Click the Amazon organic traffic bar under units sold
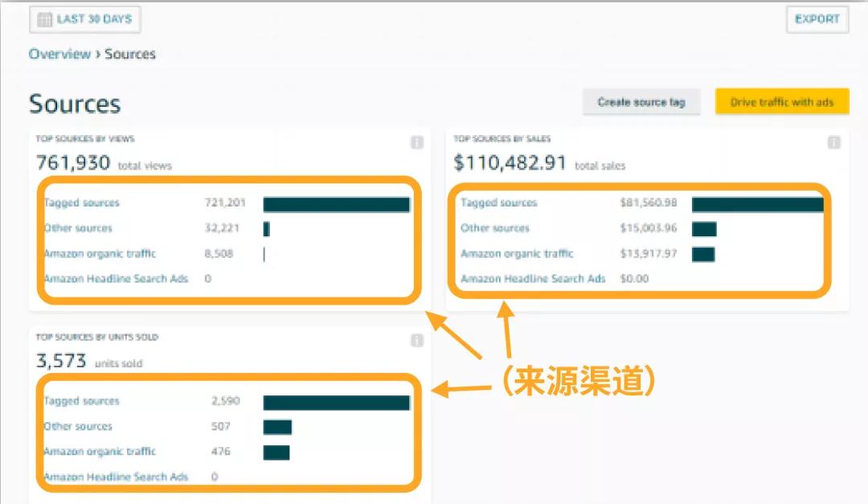Viewport: 868px width, 504px height. pyautogui.click(x=277, y=452)
